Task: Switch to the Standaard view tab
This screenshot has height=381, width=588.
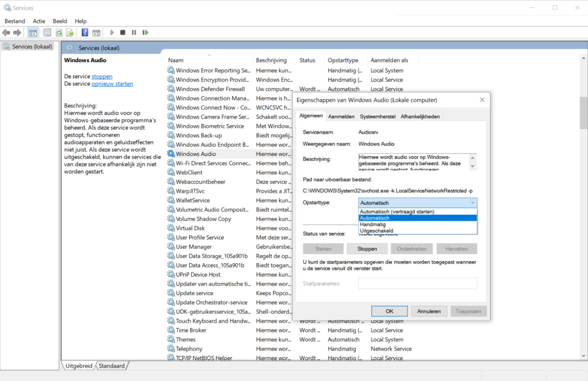Action: point(111,366)
